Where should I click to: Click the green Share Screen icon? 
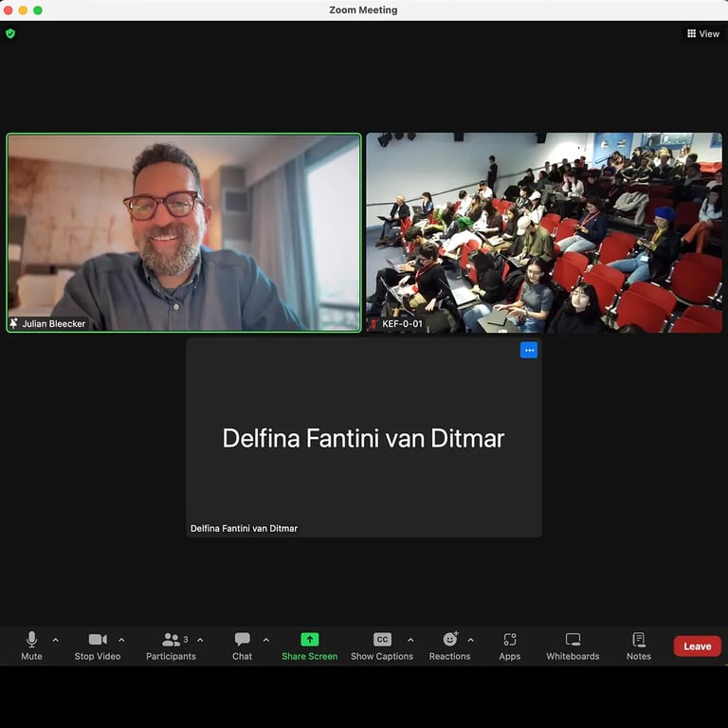coord(310,639)
